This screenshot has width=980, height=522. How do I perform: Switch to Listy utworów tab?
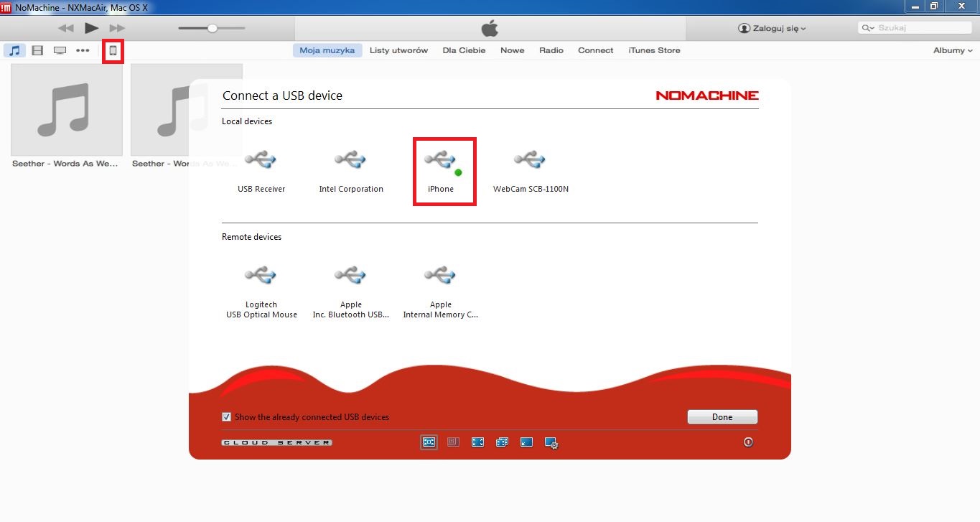coord(398,50)
